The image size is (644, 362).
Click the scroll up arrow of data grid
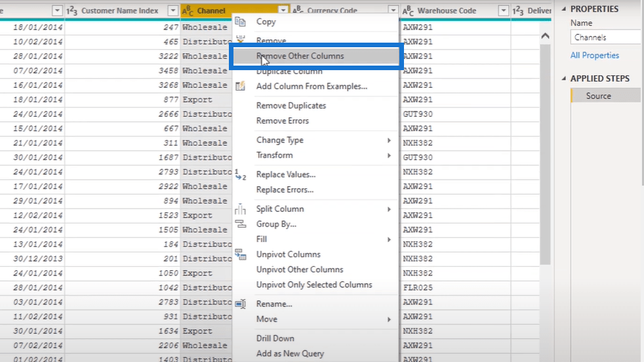(x=545, y=36)
